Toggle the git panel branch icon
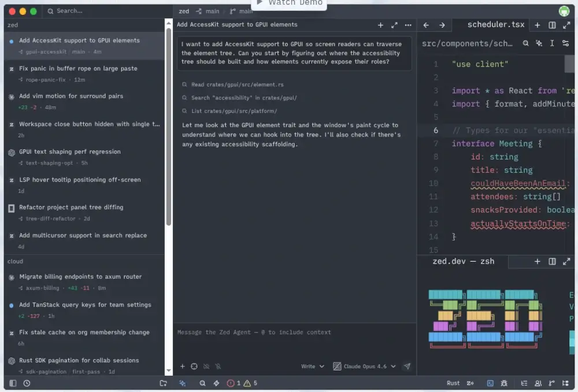The width and height of the screenshot is (578, 392). tap(551, 383)
